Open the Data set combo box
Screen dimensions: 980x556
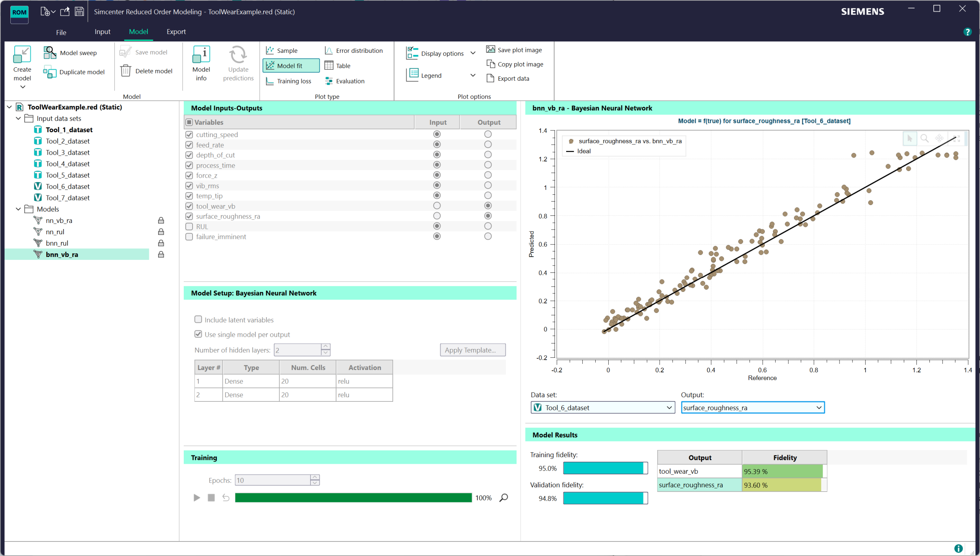click(x=603, y=408)
